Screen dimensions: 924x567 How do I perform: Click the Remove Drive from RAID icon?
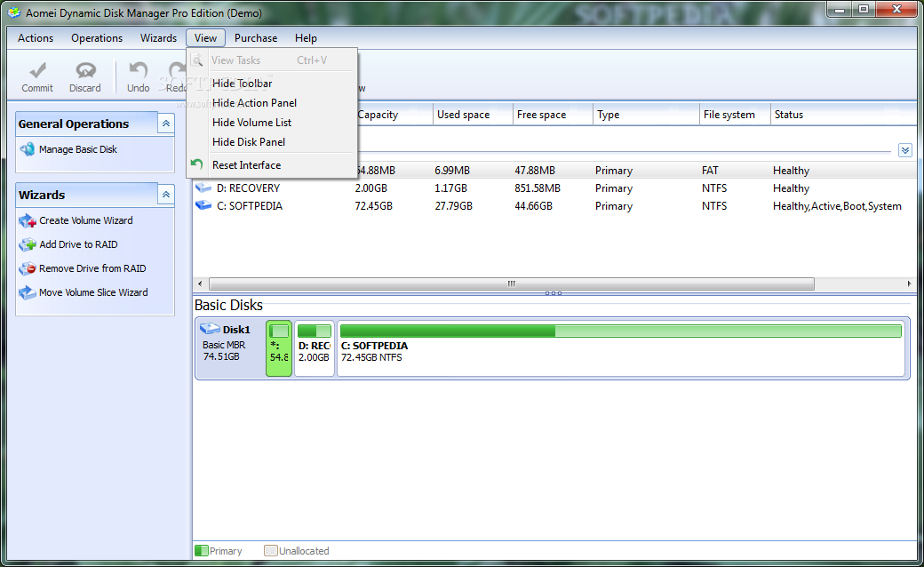[28, 268]
